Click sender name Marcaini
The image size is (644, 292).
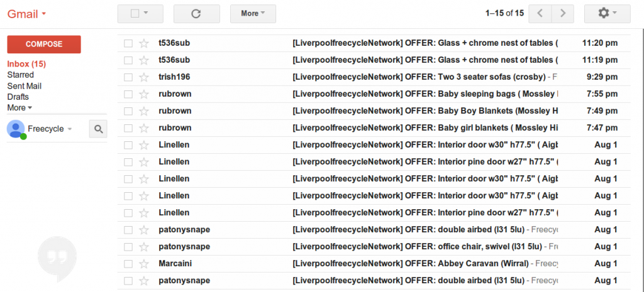coord(175,264)
